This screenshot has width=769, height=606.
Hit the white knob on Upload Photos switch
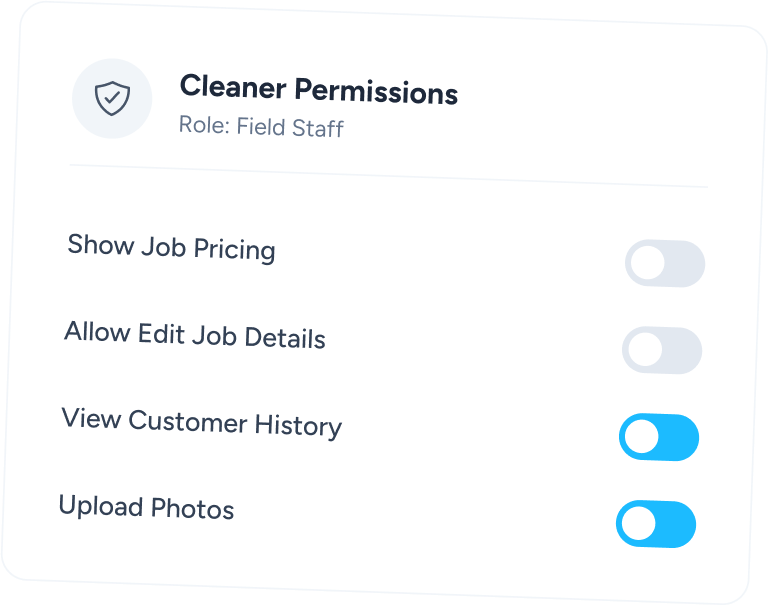tap(637, 523)
